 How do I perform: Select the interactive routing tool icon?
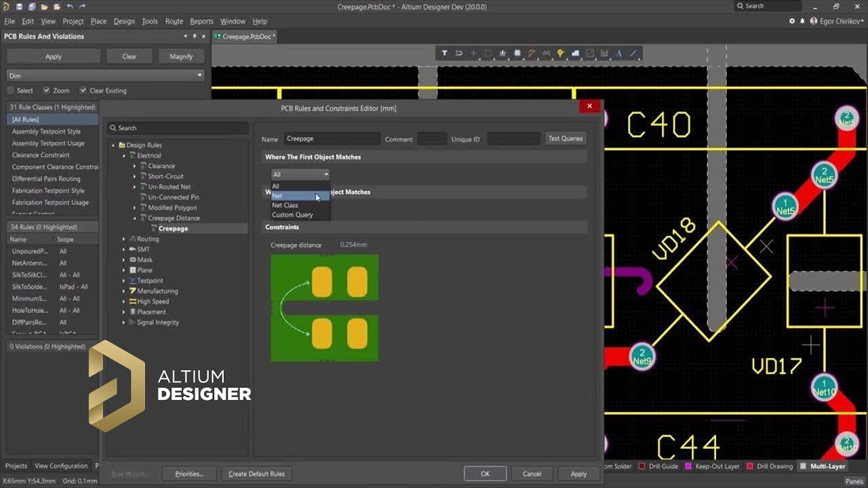(x=532, y=53)
